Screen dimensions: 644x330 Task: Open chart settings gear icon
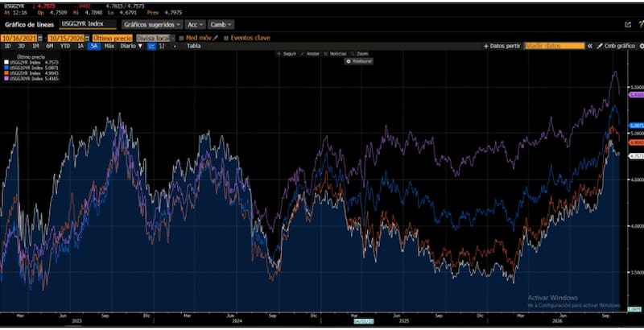[642, 46]
